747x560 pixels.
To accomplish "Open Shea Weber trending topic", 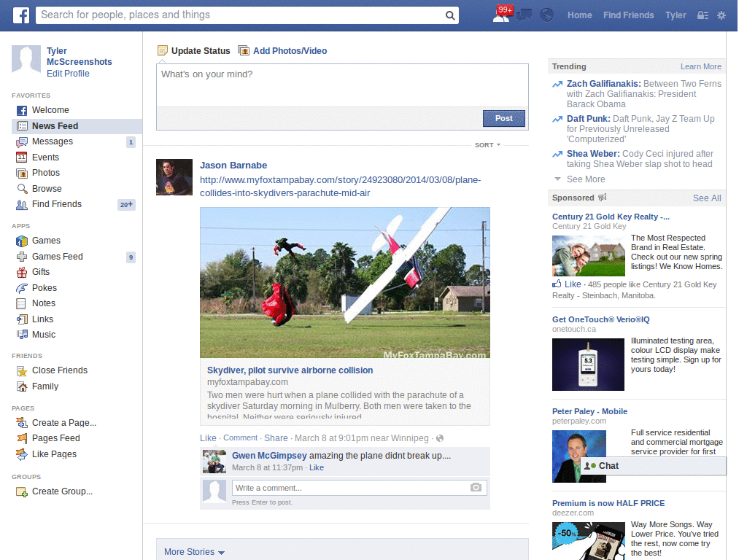I will click(593, 155).
